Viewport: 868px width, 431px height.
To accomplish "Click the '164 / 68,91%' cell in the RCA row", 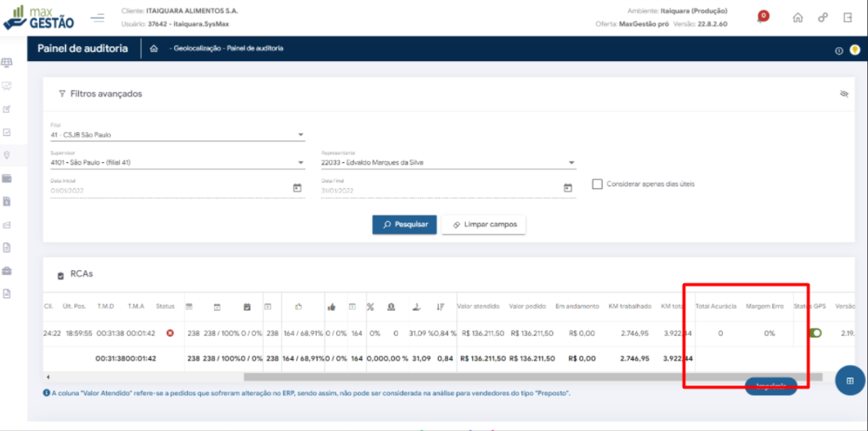I will (303, 333).
